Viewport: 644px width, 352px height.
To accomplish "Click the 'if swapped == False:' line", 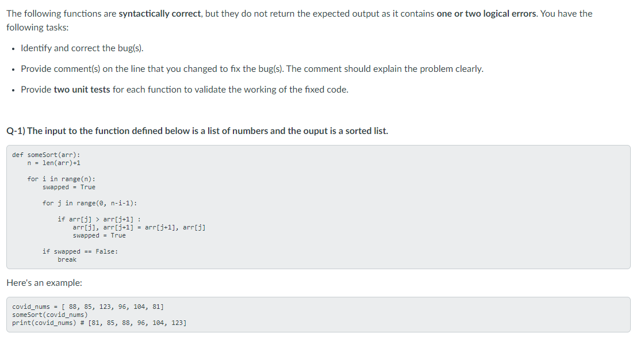I will (80, 251).
